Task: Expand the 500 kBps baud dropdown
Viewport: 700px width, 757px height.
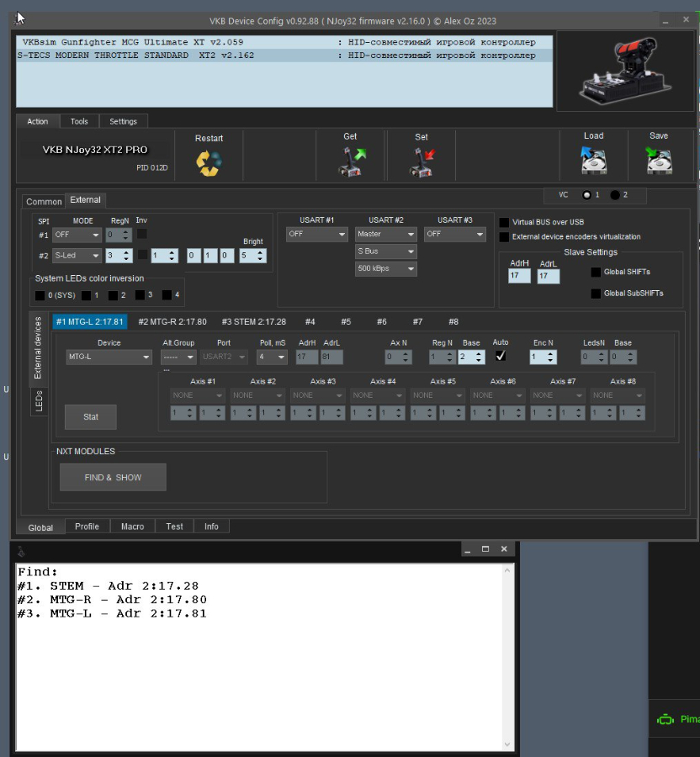Action: click(385, 269)
